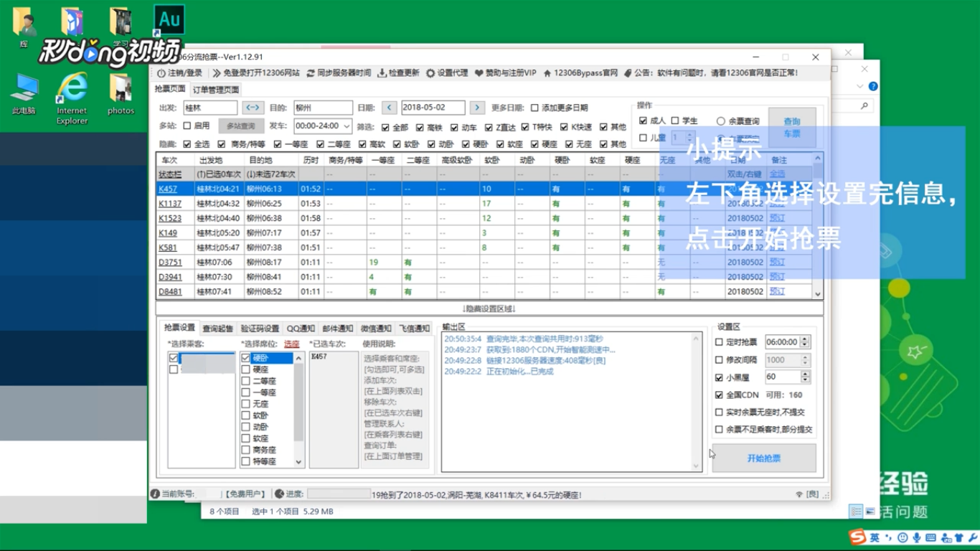Toggle 小黑屋 checkbox
Image resolution: width=980 pixels, height=551 pixels.
(719, 377)
